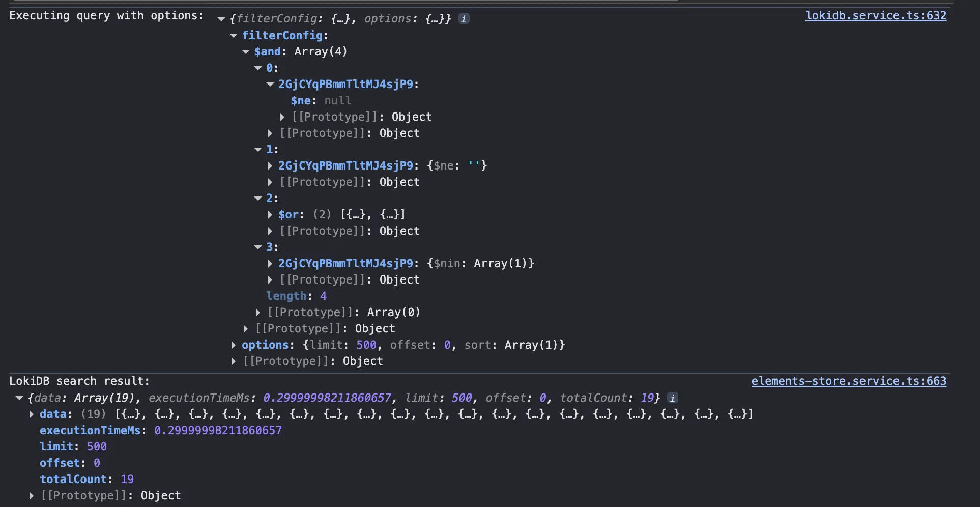Viewport: 980px width, 507px height.
Task: Expand the {$nin: Array(1)} entry
Action: (270, 264)
